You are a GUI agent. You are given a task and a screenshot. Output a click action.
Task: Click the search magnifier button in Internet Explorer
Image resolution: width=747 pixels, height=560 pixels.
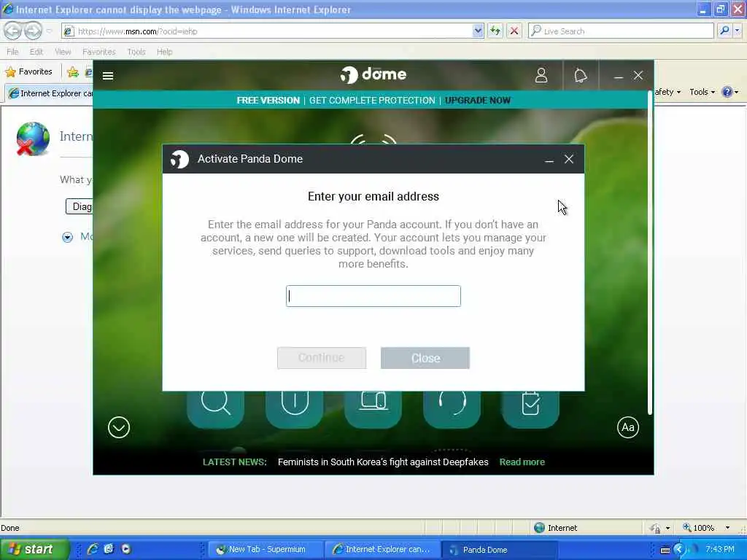(x=724, y=31)
